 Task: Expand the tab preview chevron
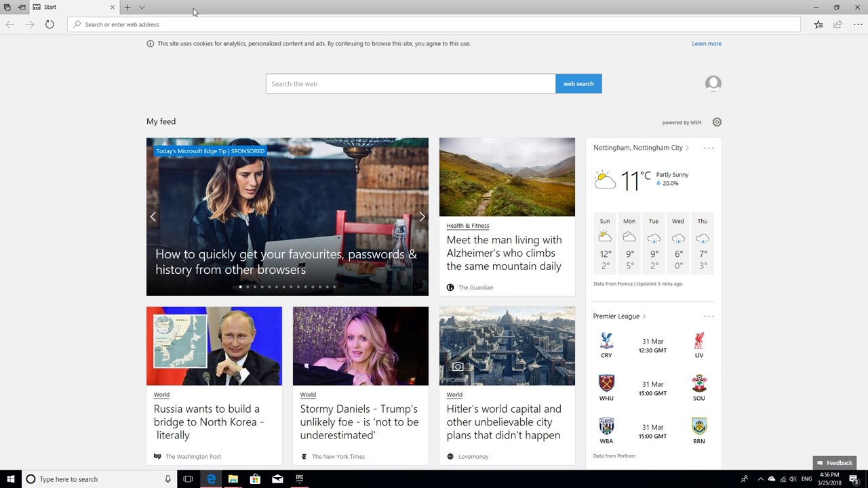pyautogui.click(x=142, y=7)
